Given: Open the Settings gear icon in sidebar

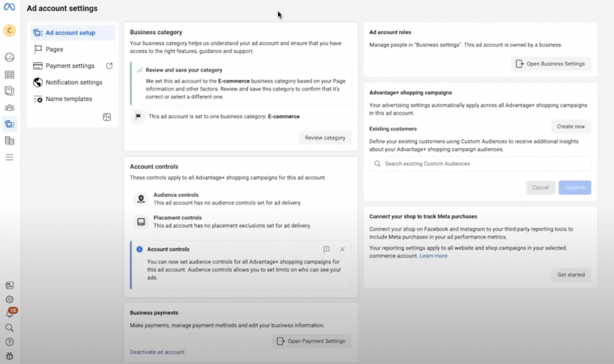Looking at the screenshot, I should 10,299.
